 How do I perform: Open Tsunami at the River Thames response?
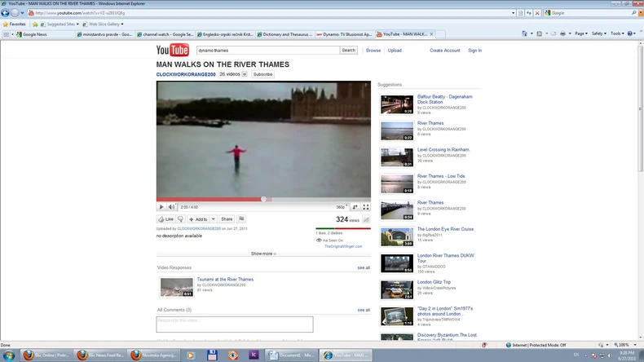tap(225, 280)
